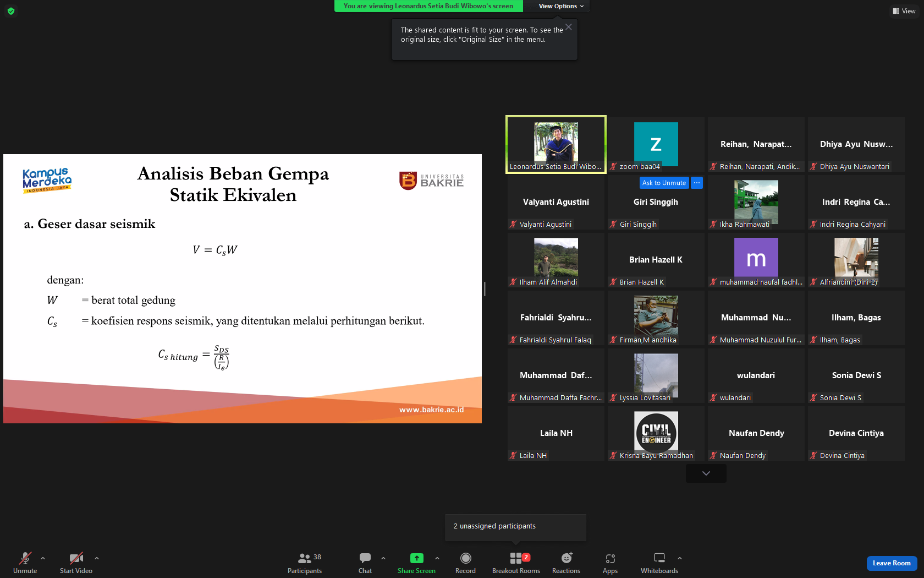Viewport: 924px width, 578px height.
Task: Click the heading "a. Geser dasar seismik"
Action: tap(90, 224)
